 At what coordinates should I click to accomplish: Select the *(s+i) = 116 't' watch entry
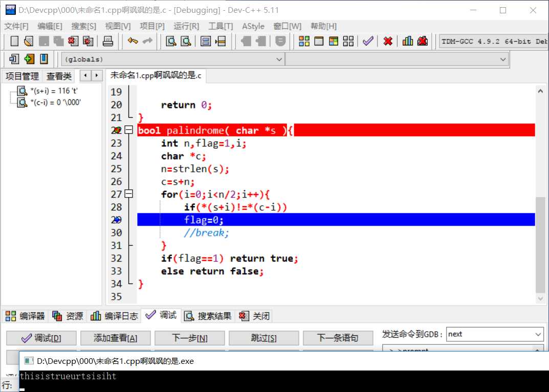tap(54, 91)
